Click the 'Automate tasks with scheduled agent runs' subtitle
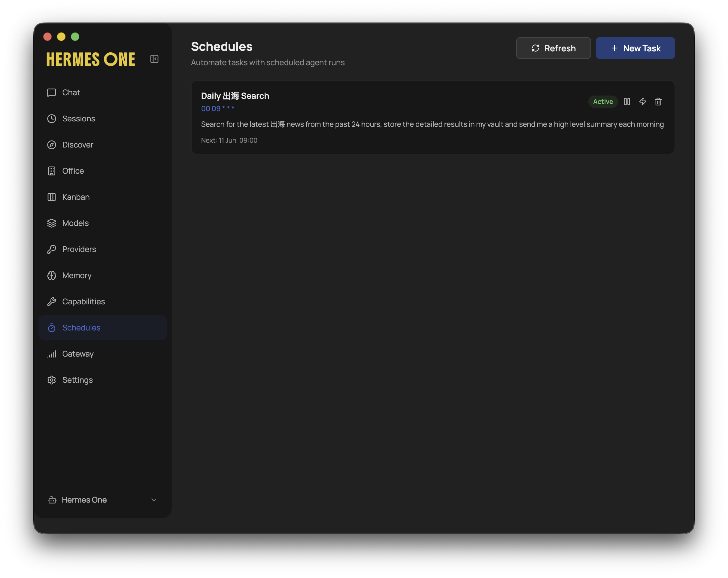The image size is (728, 578). point(268,62)
